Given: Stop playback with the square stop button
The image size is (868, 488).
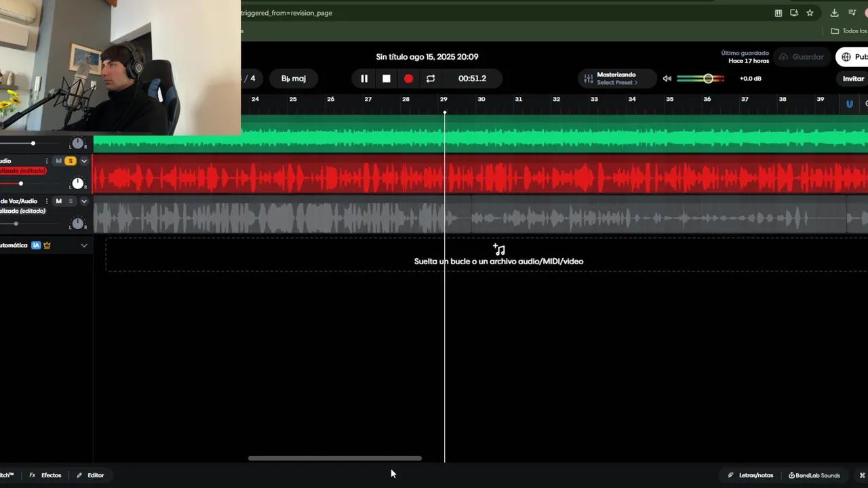Looking at the screenshot, I should [x=387, y=79].
